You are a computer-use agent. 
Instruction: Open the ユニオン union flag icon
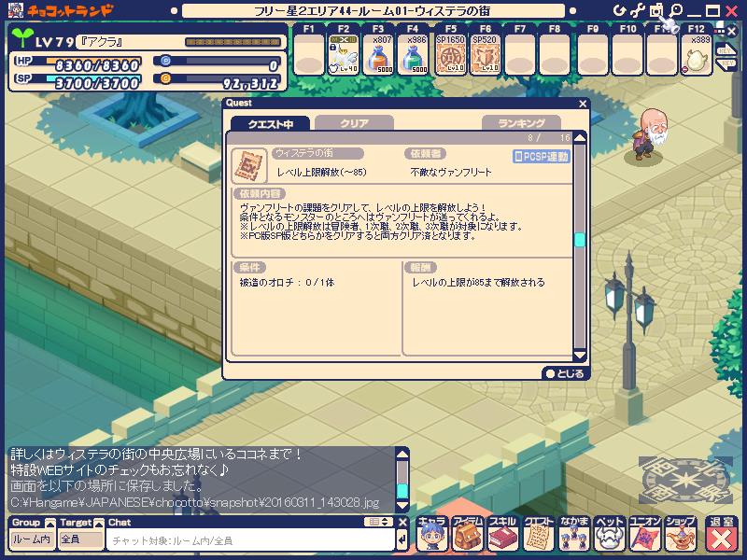[x=644, y=534]
